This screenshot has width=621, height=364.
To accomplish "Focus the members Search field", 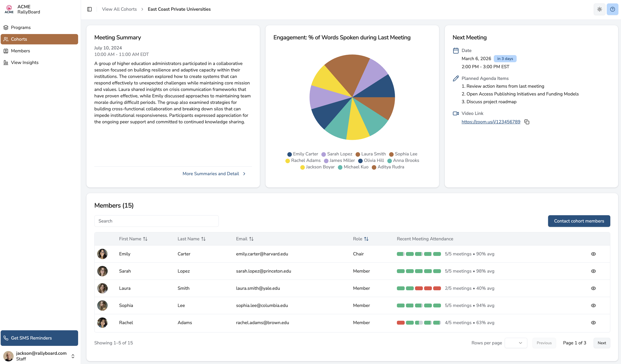I will (156, 221).
